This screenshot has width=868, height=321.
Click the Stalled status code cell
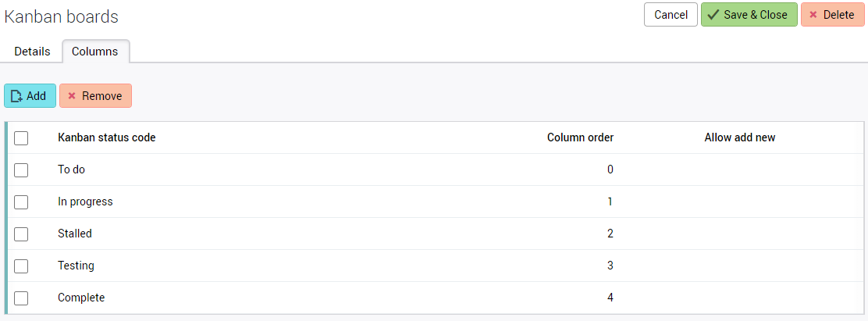pos(75,234)
